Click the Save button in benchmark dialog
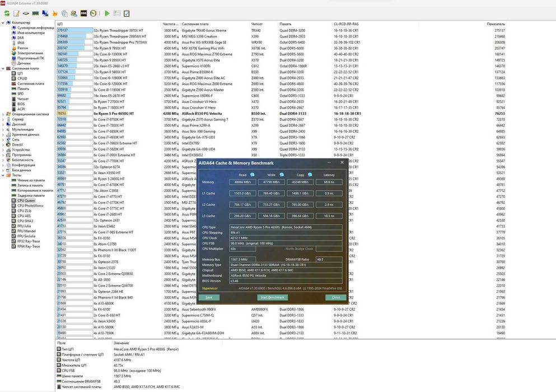 coord(209,297)
